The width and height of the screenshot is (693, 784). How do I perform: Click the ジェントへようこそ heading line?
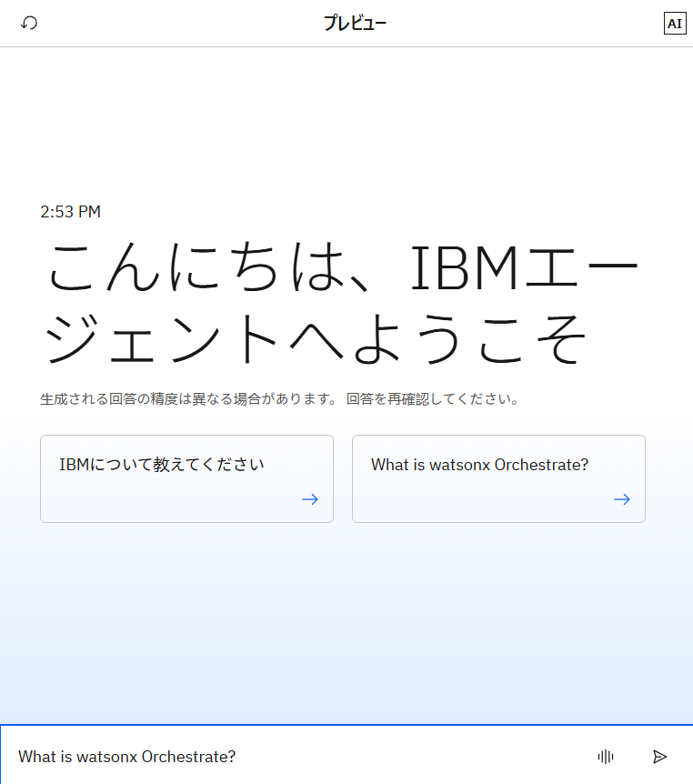(315, 338)
